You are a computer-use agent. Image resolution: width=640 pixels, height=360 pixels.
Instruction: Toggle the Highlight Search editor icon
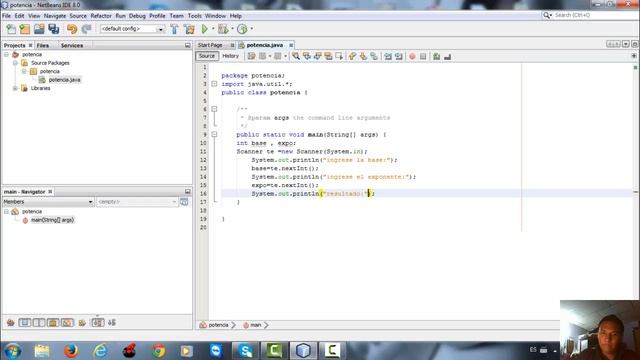click(328, 56)
